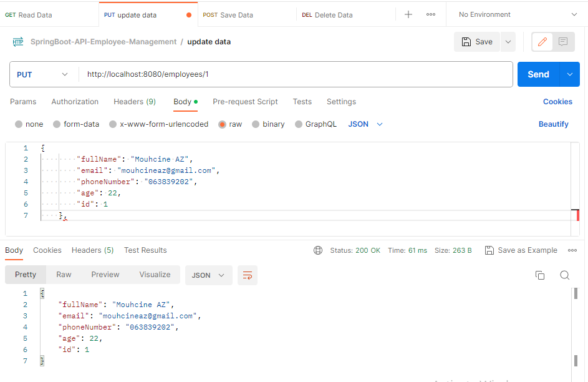Viewport: 588px width, 382px height.
Task: Copy response body with the copy icon
Action: (x=540, y=275)
